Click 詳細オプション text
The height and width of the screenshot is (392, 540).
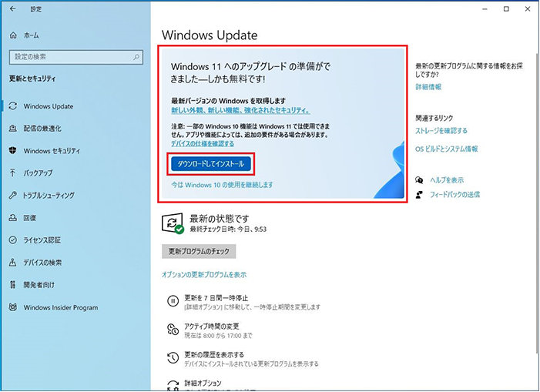[203, 383]
